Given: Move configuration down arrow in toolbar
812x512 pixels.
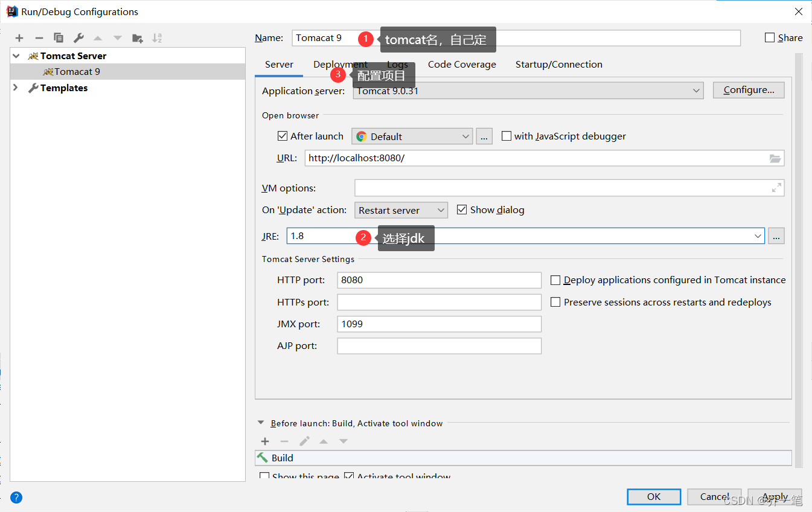Looking at the screenshot, I should point(118,38).
